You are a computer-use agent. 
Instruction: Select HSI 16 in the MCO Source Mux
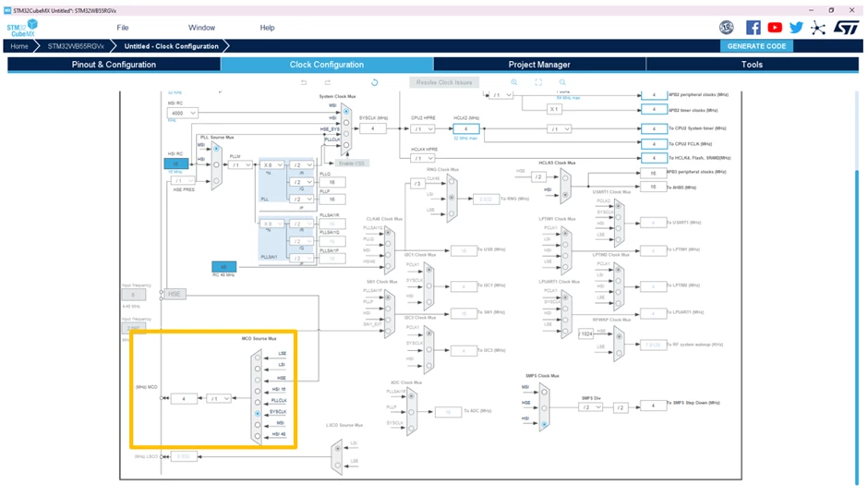(258, 391)
